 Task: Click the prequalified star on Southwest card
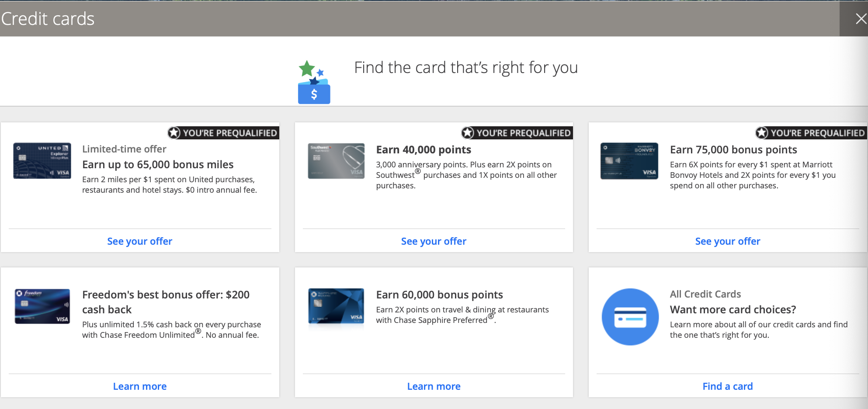[468, 133]
